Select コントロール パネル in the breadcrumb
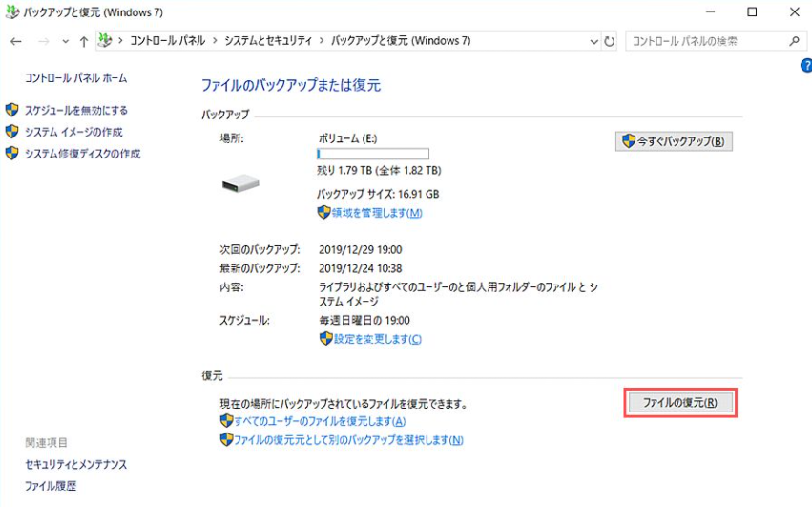 coord(168,42)
